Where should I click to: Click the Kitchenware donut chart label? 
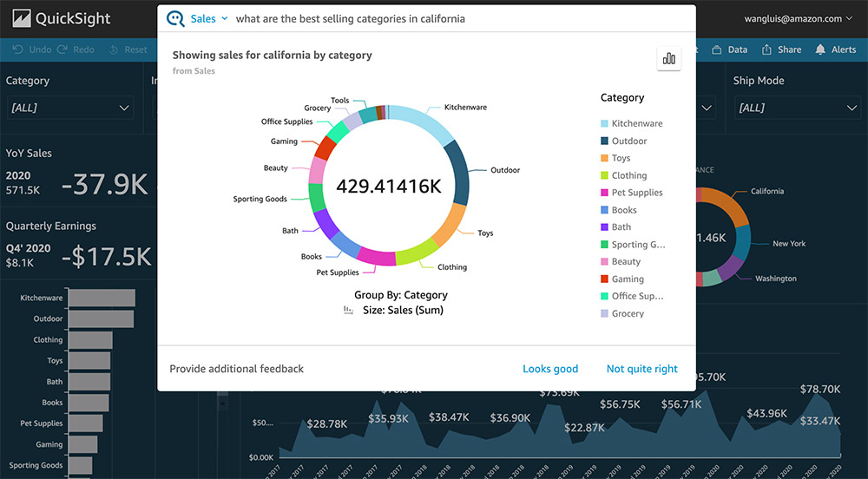(x=465, y=108)
